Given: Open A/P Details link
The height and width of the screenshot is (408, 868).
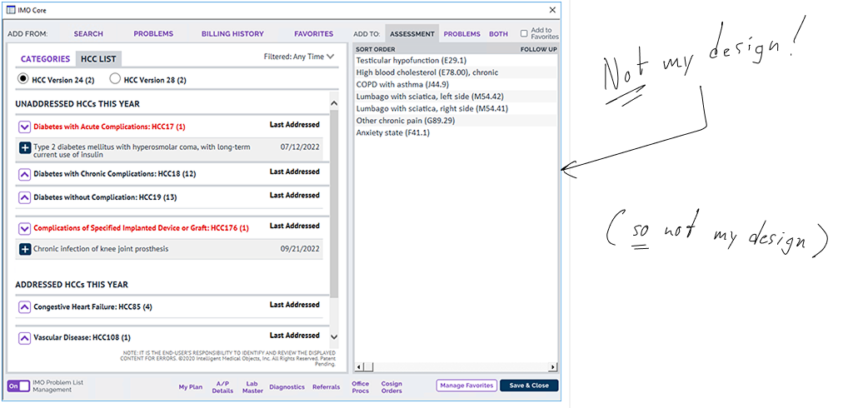Looking at the screenshot, I should click(222, 387).
